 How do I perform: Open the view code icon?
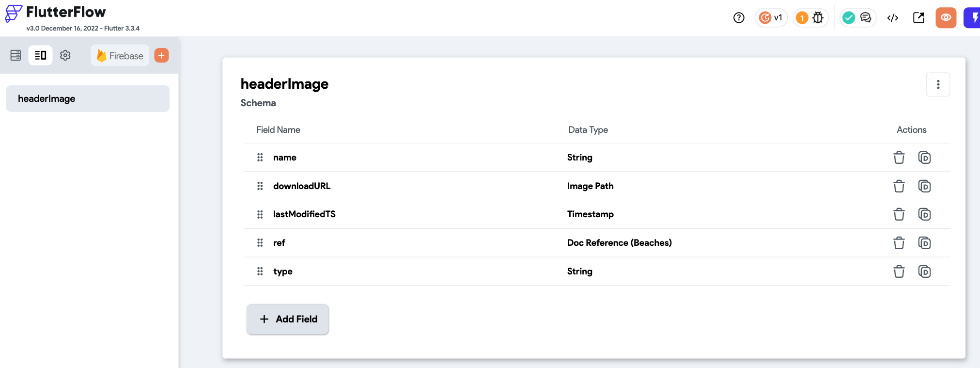click(892, 18)
